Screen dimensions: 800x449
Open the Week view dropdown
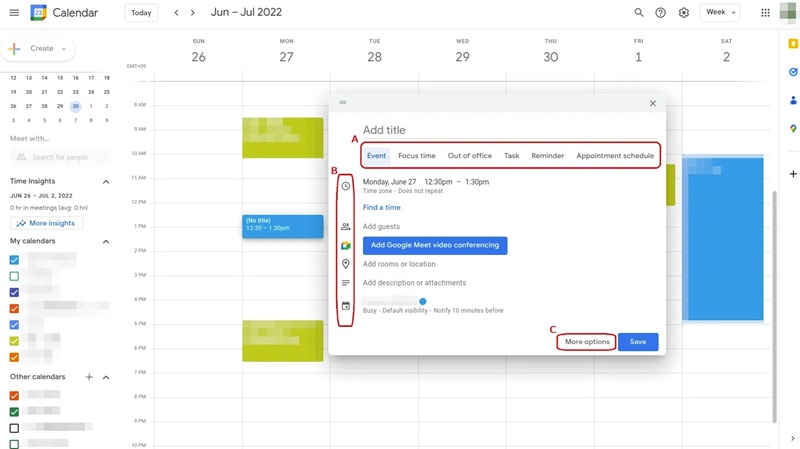720,12
